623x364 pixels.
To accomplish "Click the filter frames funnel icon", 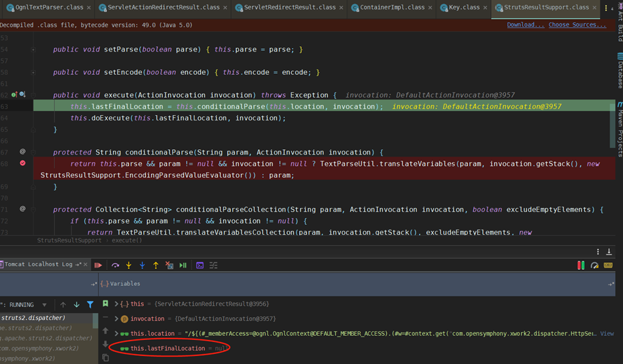I will coord(90,304).
